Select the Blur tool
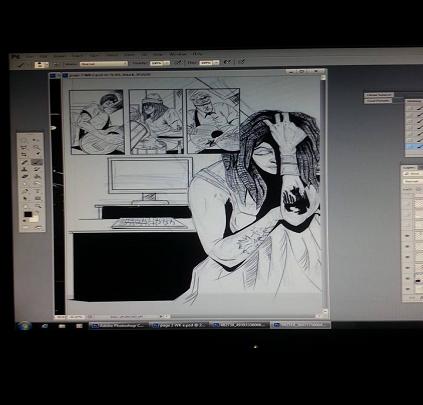 pos(24,183)
